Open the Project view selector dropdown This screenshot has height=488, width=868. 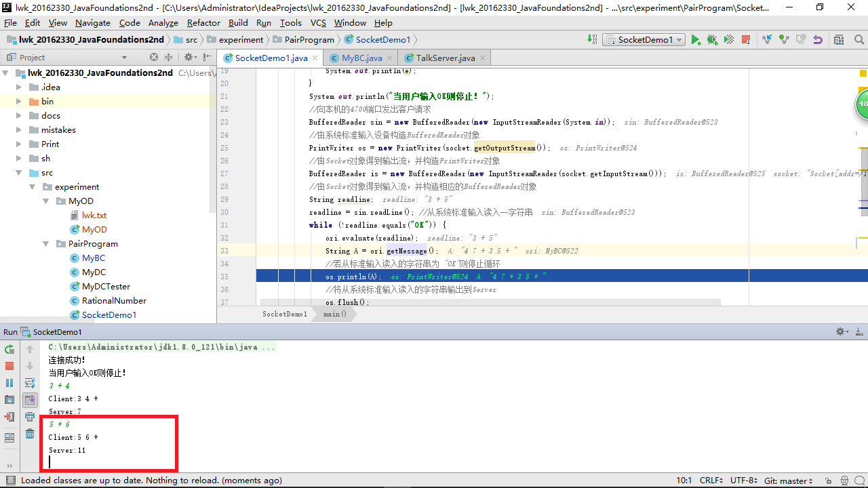(x=124, y=58)
